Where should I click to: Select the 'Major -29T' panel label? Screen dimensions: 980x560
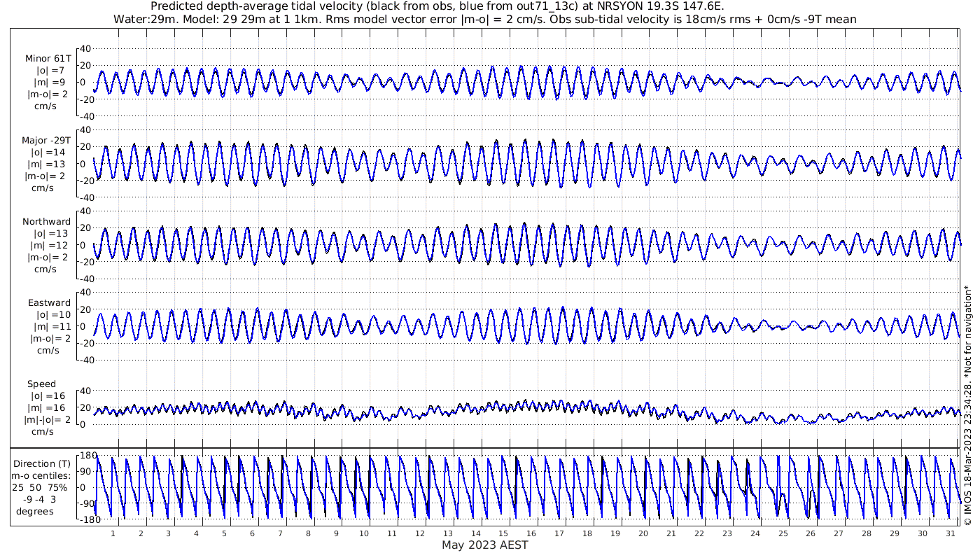(46, 140)
